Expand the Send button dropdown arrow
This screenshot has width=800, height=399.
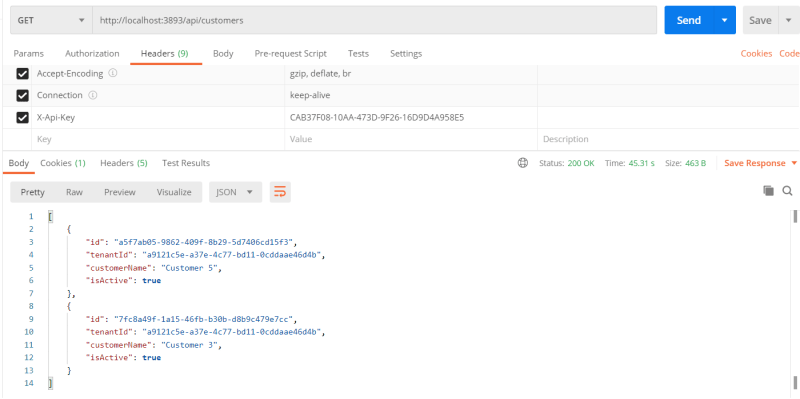tap(724, 20)
